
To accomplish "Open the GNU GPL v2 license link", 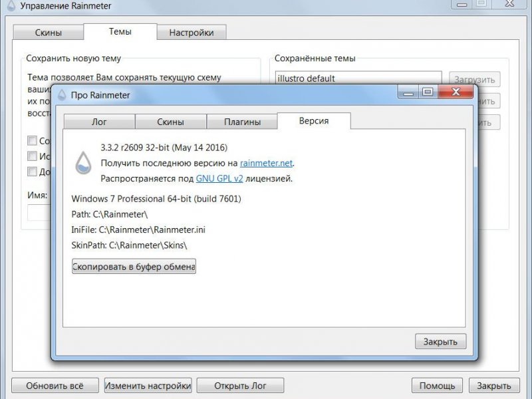I will [x=219, y=178].
